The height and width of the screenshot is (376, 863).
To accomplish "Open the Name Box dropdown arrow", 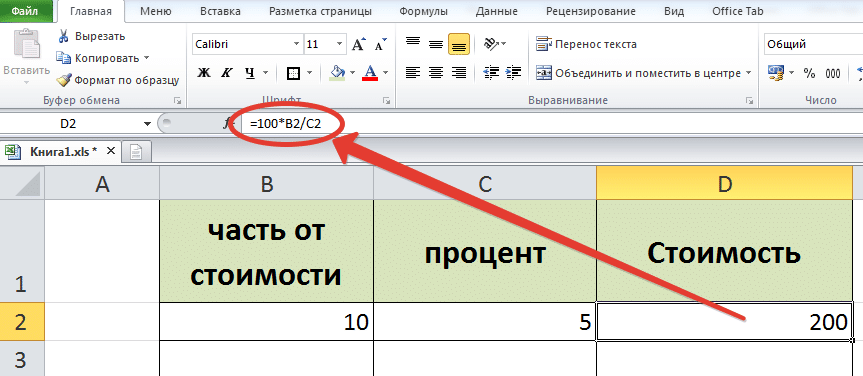I will pos(147,124).
